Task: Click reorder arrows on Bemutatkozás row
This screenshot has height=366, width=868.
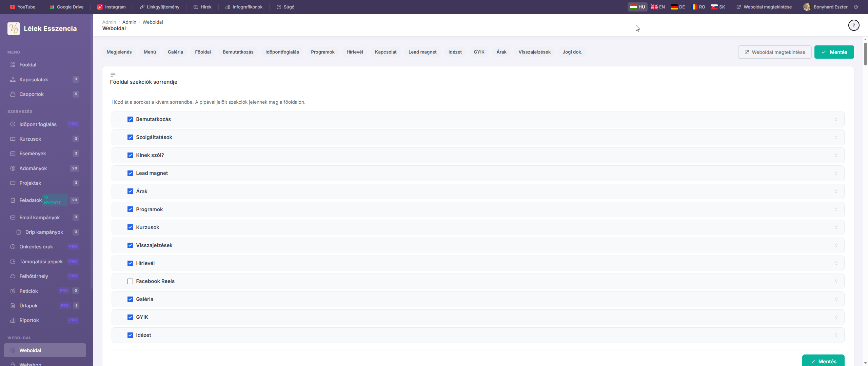Action: tap(836, 119)
